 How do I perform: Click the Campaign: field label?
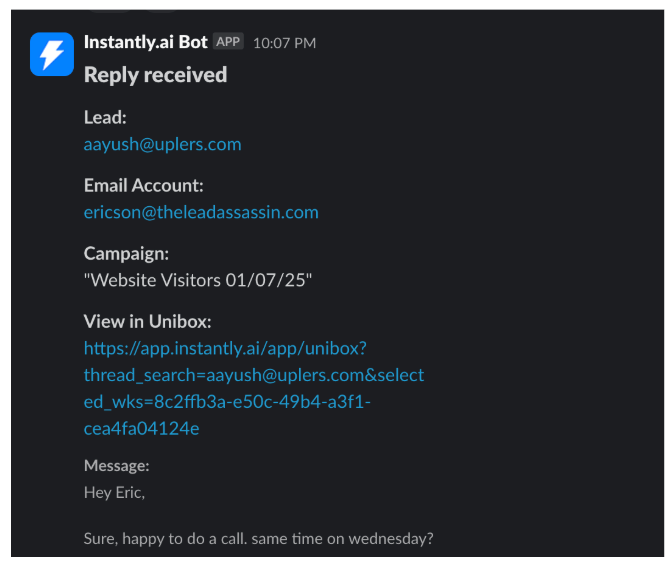click(x=126, y=253)
